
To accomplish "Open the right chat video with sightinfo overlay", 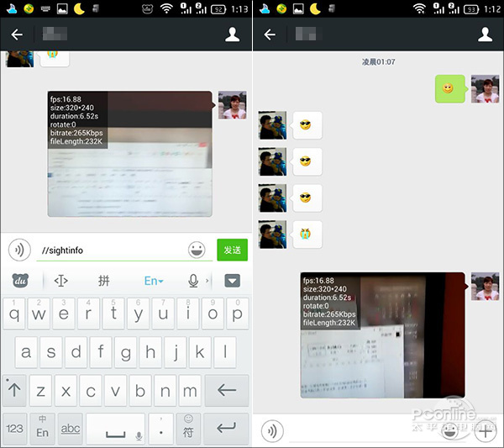I will tap(383, 335).
